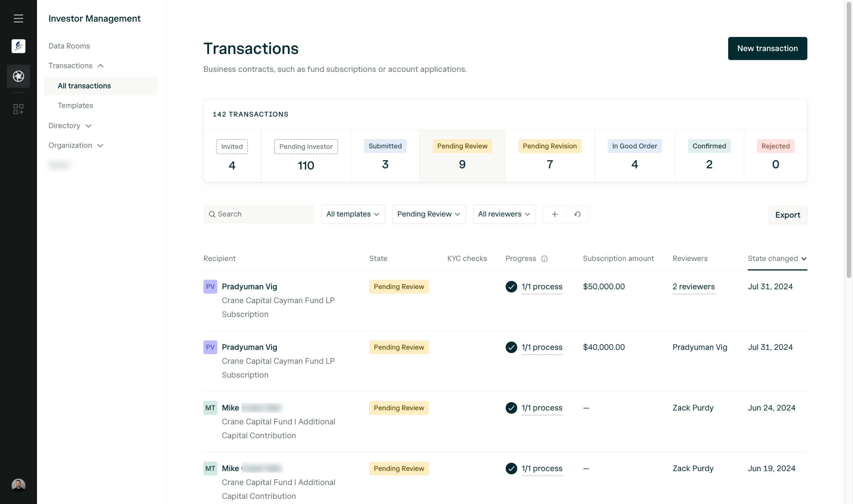
Task: Filter by the Submitted status card
Action: click(x=385, y=156)
